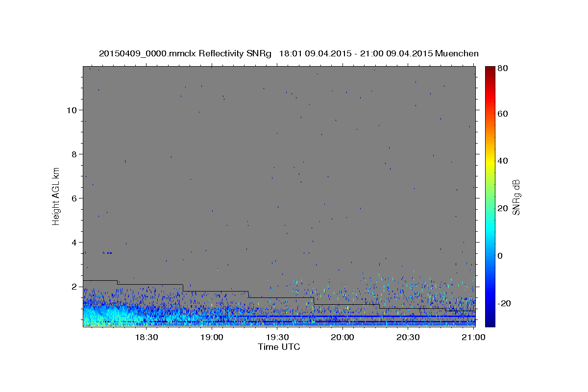Click the "Time UTC" axis label
This screenshot has width=588, height=392.
click(x=279, y=347)
